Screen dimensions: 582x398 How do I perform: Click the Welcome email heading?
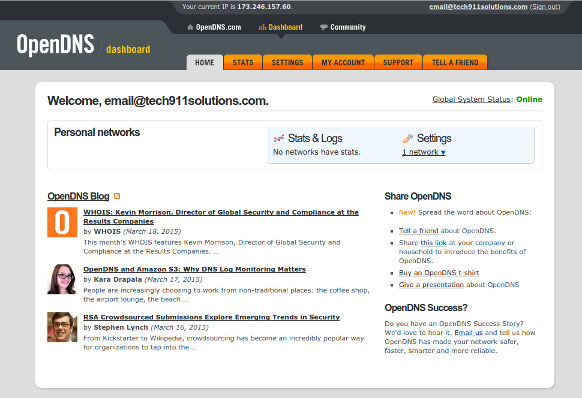point(158,101)
